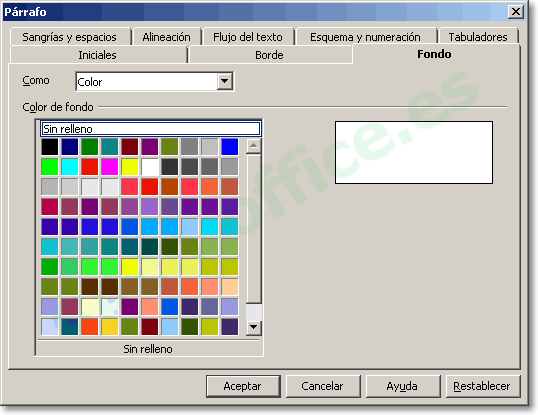Image resolution: width=538 pixels, height=415 pixels.
Task: Switch to the Iniciales tab
Action: click(x=97, y=55)
